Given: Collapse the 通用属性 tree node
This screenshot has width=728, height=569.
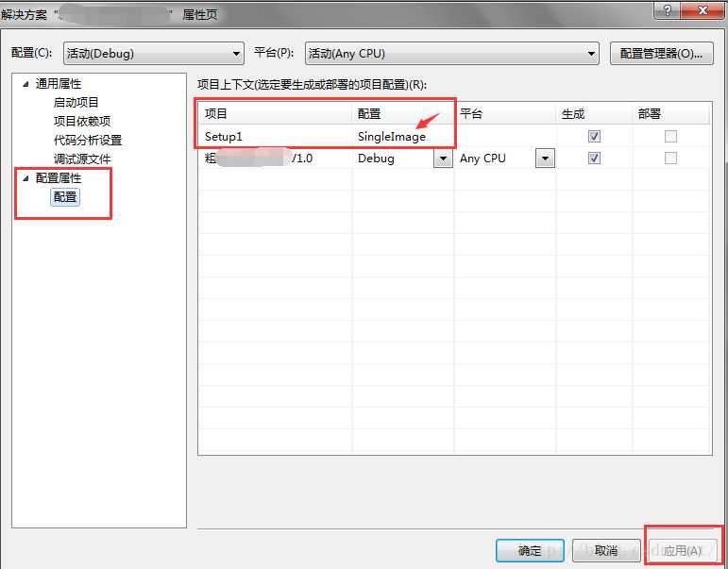Looking at the screenshot, I should pyautogui.click(x=26, y=84).
